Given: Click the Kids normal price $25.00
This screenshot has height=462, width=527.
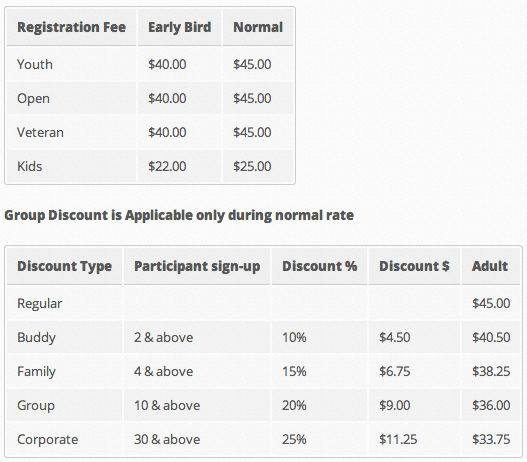Looking at the screenshot, I should point(252,166).
